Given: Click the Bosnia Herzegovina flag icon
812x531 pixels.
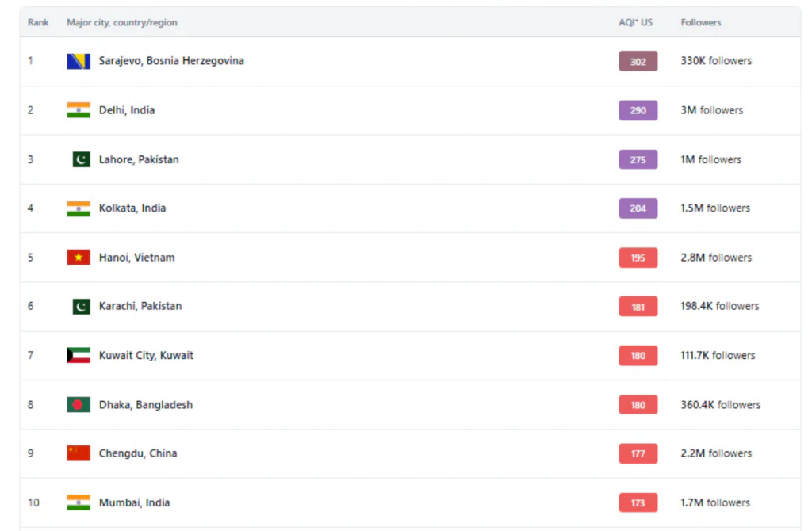Looking at the screenshot, I should 79,61.
